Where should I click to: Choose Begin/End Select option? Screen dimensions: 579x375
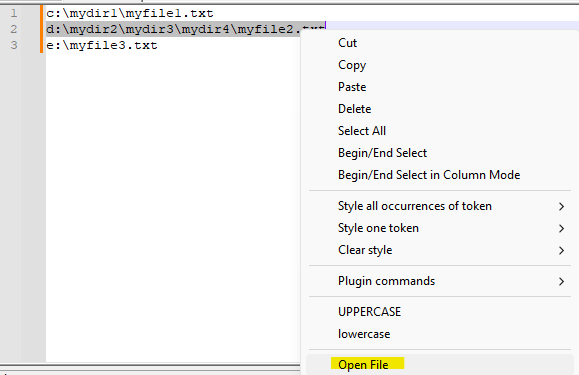pos(382,153)
